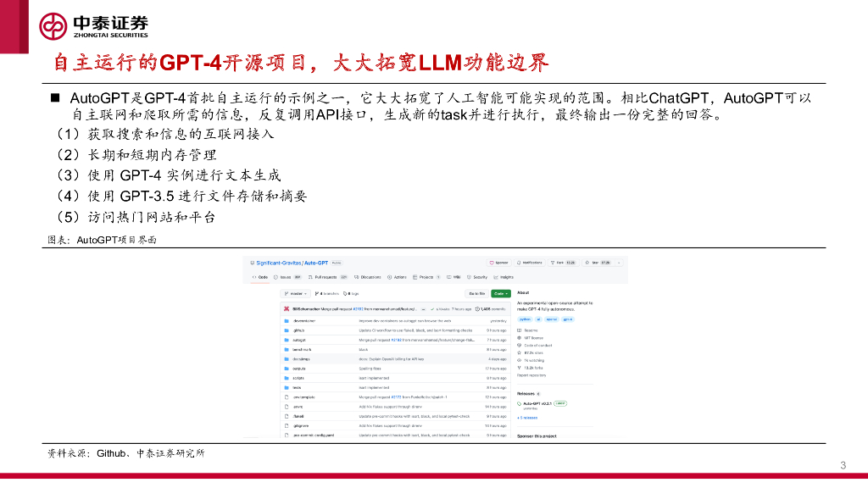This screenshot has width=868, height=488.
Task: Click the file icon beside .gitignore
Action: point(287,425)
